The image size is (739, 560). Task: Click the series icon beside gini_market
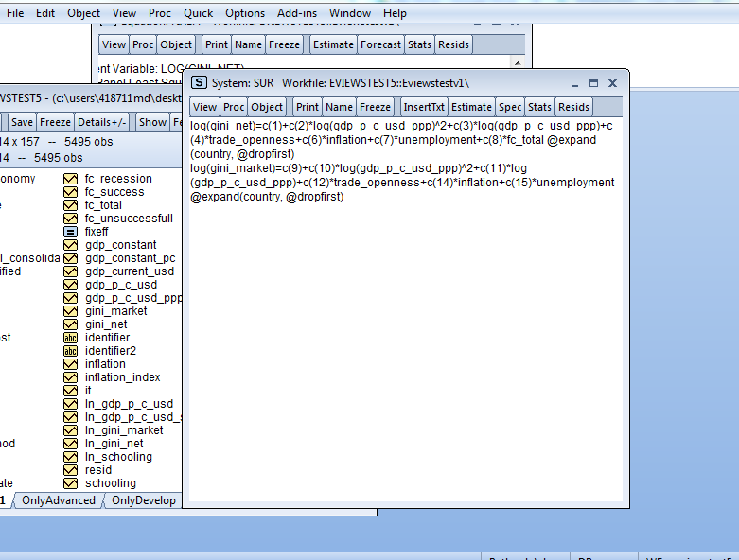pyautogui.click(x=70, y=311)
